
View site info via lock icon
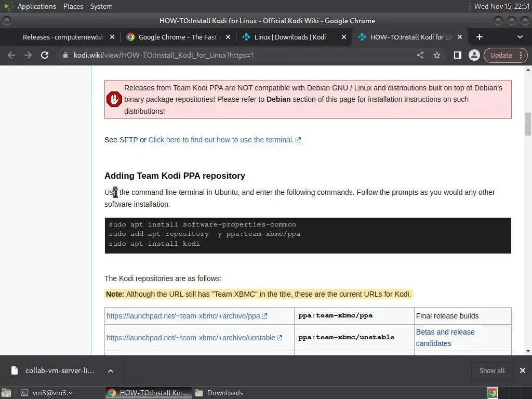coord(65,55)
